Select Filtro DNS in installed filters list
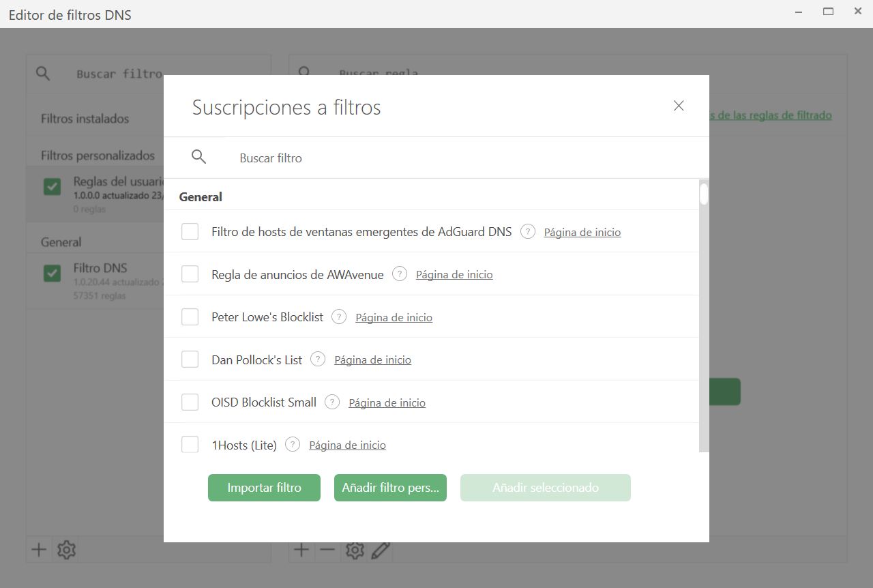The width and height of the screenshot is (873, 588). [x=95, y=281]
